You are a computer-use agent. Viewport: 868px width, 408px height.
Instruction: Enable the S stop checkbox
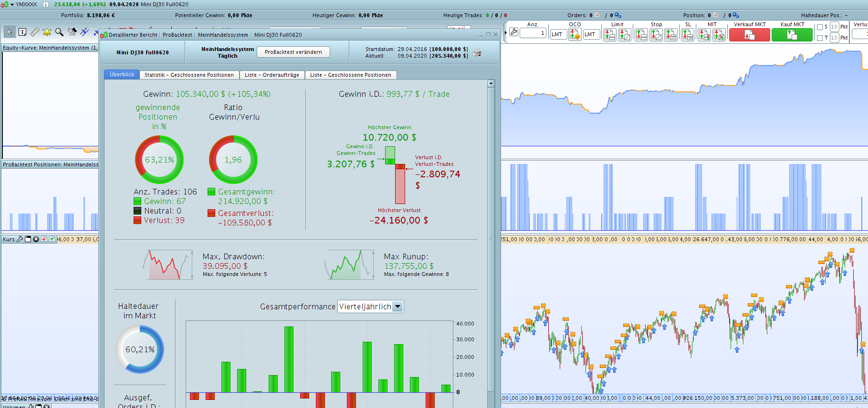point(820,27)
